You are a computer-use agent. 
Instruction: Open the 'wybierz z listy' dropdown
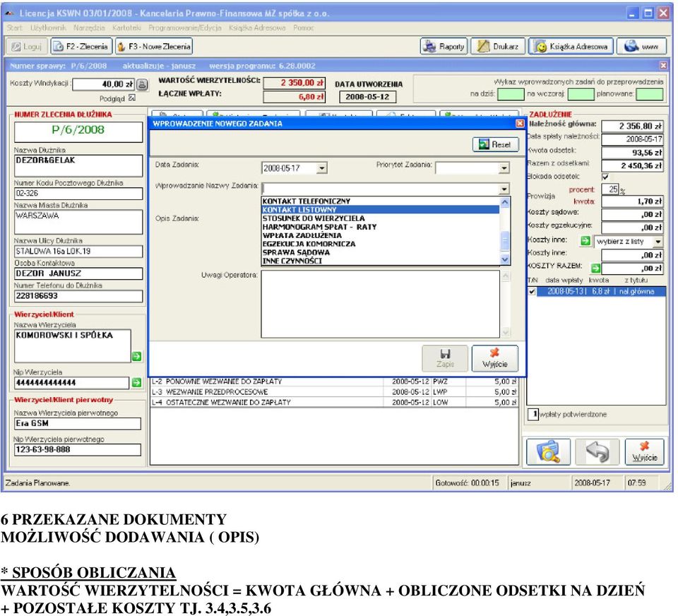658,242
